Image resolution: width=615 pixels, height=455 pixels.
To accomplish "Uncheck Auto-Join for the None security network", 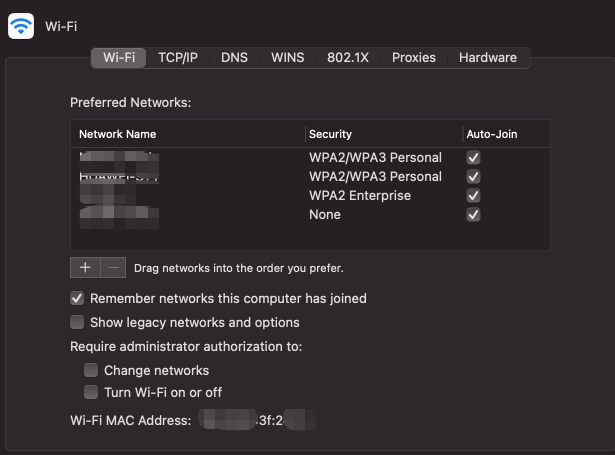I will [474, 215].
